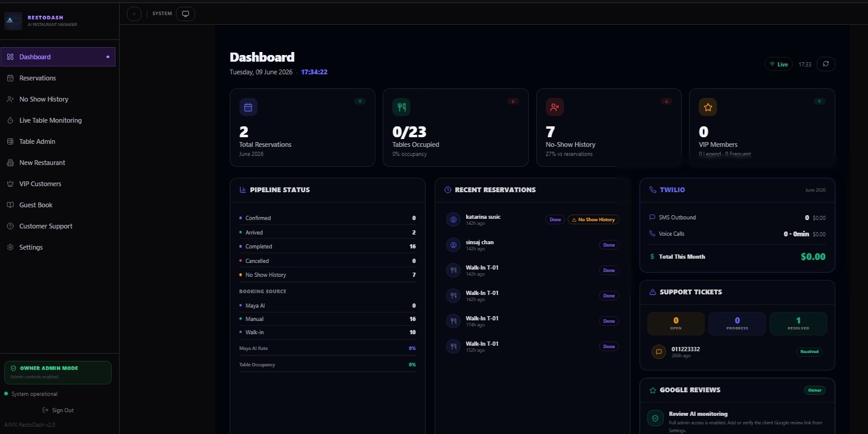Click the Done badge on the sinsaj chan row
The width and height of the screenshot is (868, 434).
(609, 245)
